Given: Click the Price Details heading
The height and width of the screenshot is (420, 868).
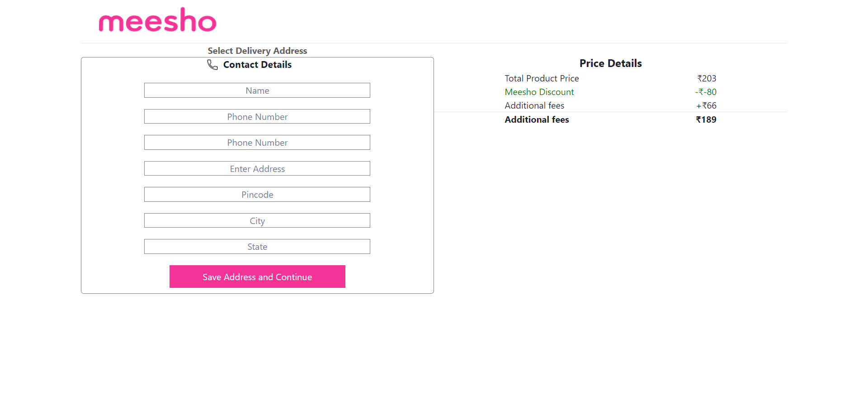Looking at the screenshot, I should click(x=610, y=63).
